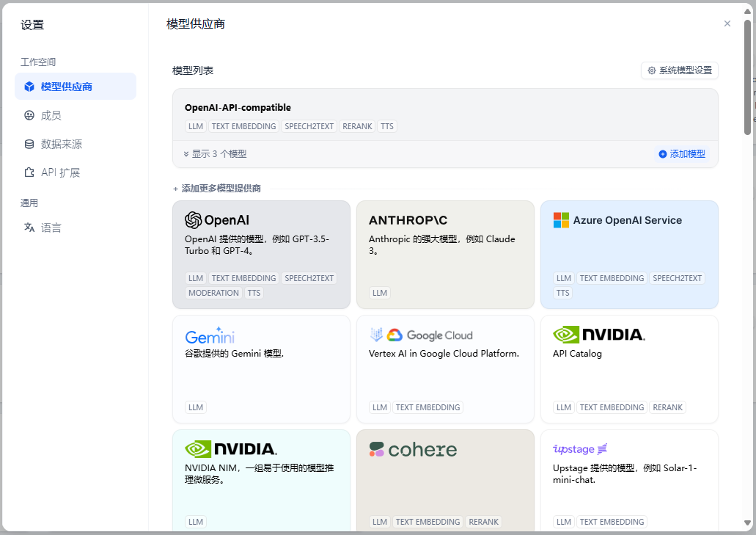Select the Gemini provider logo
The image size is (756, 535).
210,335
